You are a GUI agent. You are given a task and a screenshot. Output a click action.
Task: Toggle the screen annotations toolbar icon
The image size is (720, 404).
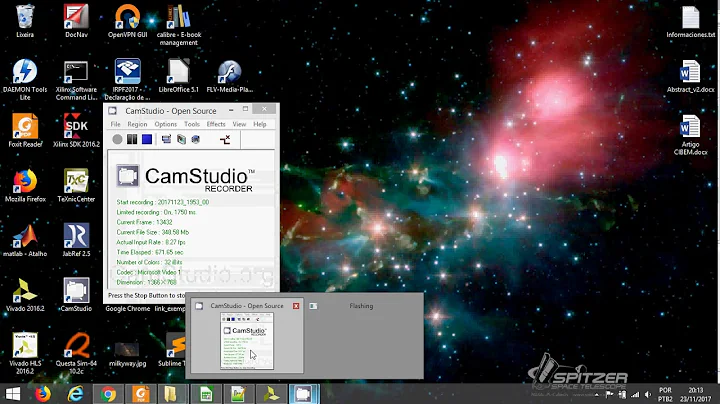click(x=166, y=139)
